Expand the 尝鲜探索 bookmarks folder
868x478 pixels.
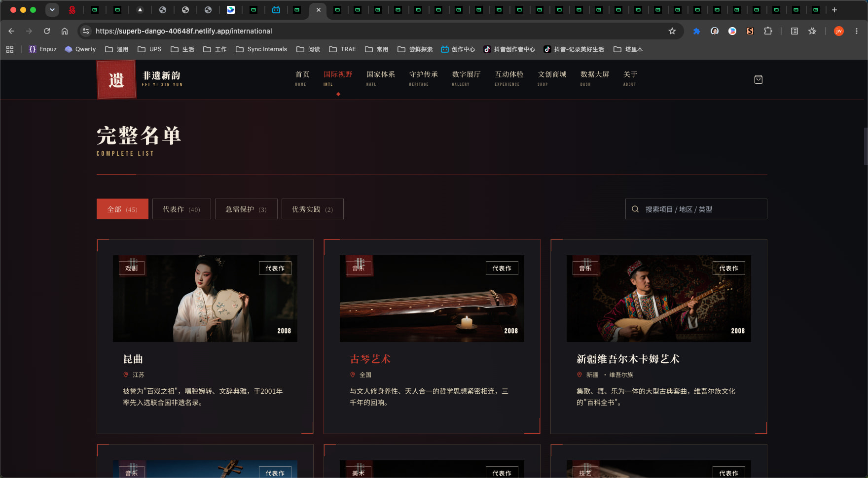415,49
